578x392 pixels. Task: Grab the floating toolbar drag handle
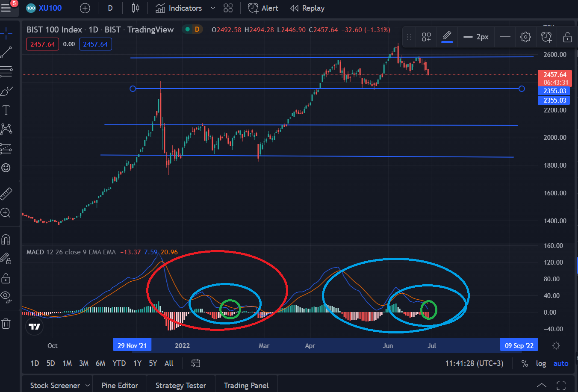pos(409,37)
